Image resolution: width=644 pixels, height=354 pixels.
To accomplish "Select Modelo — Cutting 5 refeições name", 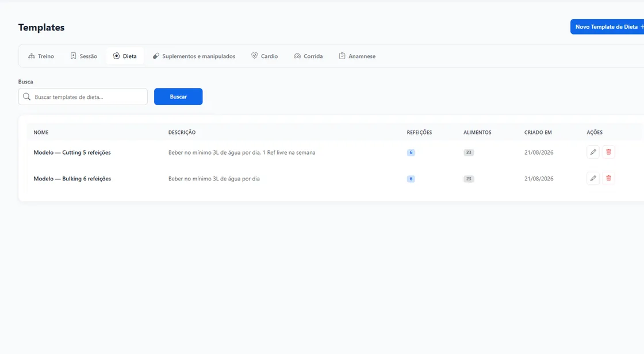I will (72, 152).
